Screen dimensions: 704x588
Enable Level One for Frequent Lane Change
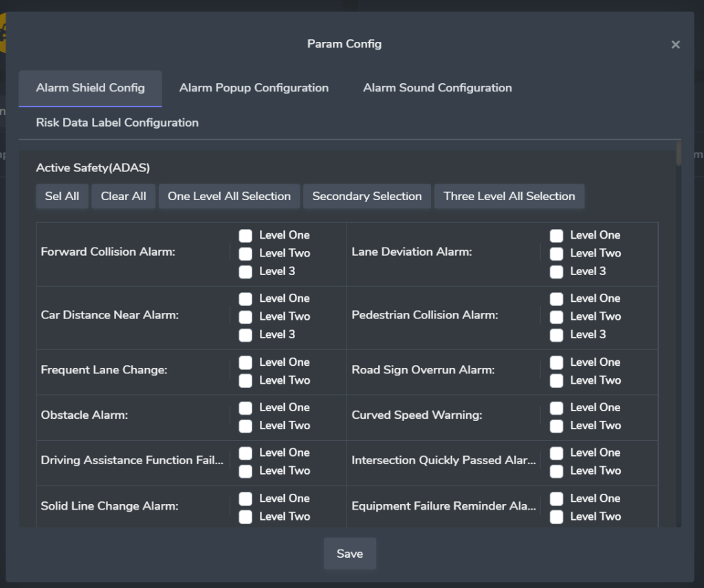[x=245, y=362]
